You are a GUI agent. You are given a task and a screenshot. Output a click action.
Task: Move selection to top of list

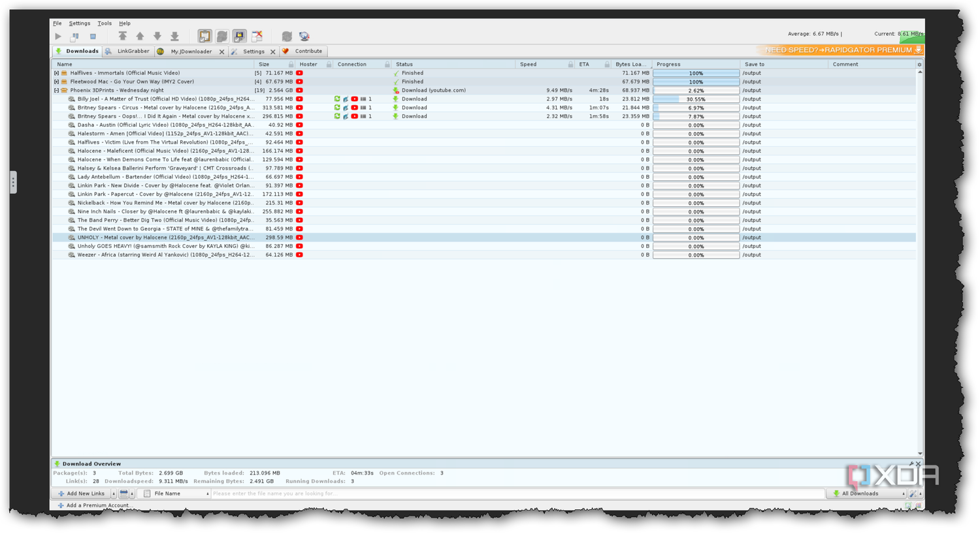click(x=122, y=37)
